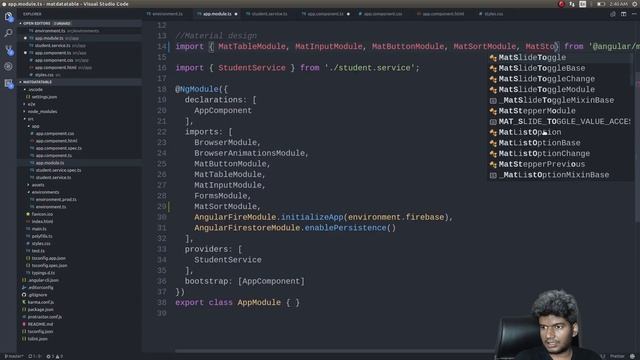640x360 pixels.
Task: Select MatListOptionBase autocomplete suggestion
Action: pyautogui.click(x=560, y=143)
